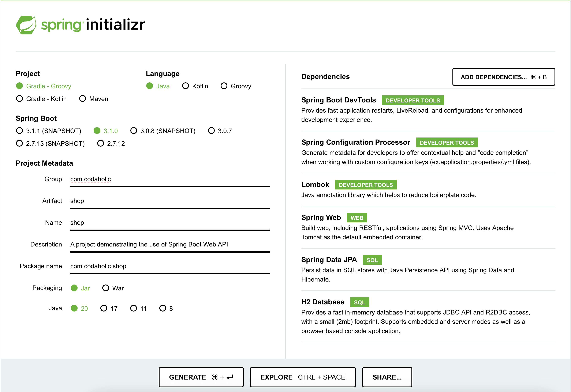
Task: Select Spring Boot version 3.1.0
Action: [106, 131]
